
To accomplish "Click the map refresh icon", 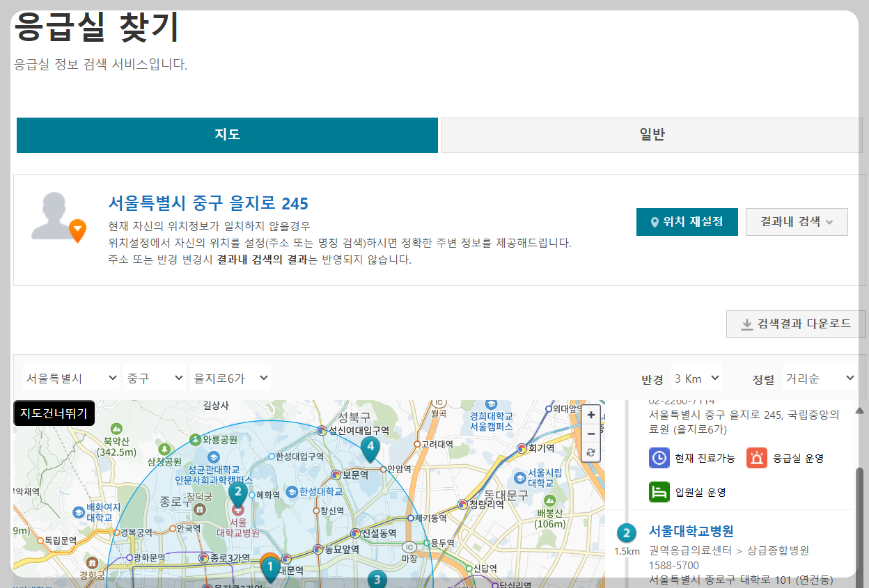I will click(590, 452).
